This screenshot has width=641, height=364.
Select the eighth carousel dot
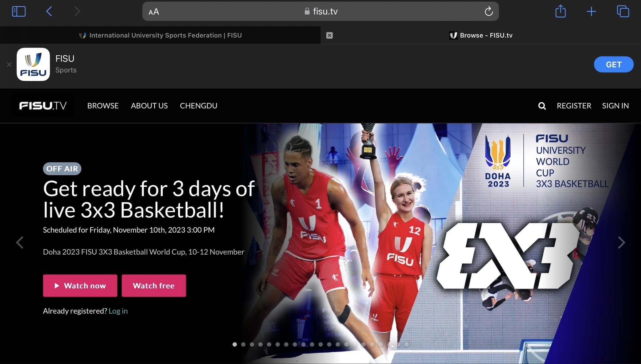tap(295, 344)
